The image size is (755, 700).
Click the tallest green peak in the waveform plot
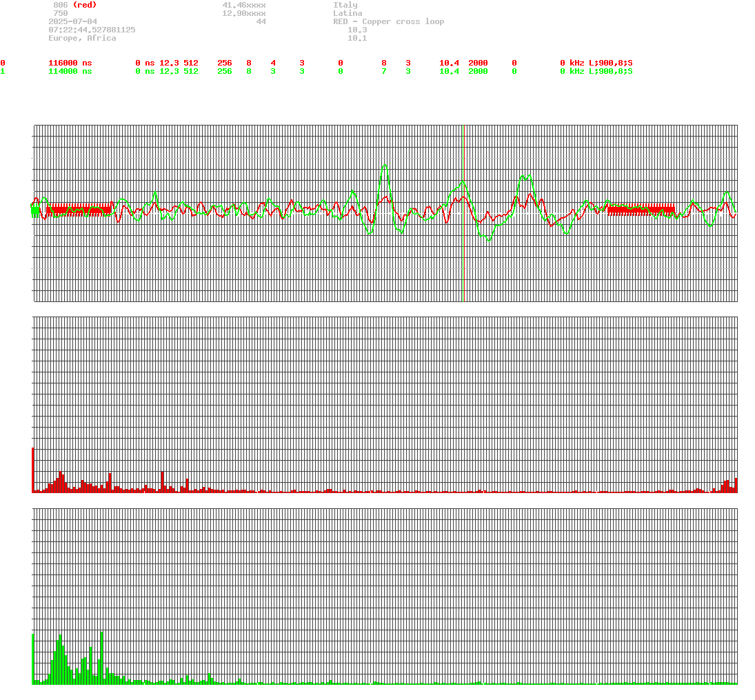tap(384, 166)
